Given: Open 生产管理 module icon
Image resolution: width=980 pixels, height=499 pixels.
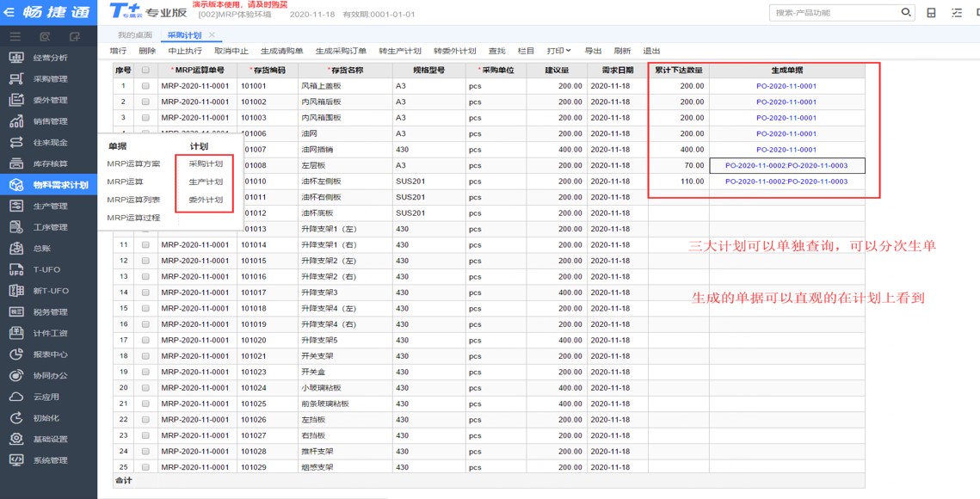Looking at the screenshot, I should click(x=17, y=206).
